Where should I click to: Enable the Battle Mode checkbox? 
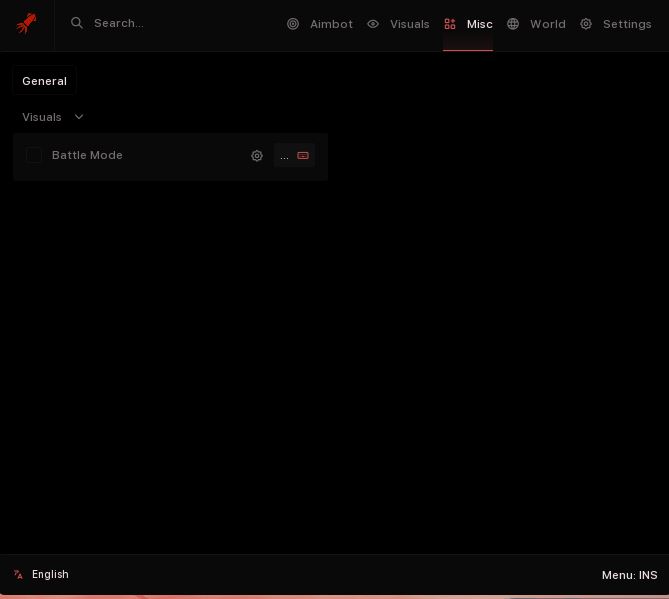click(34, 155)
